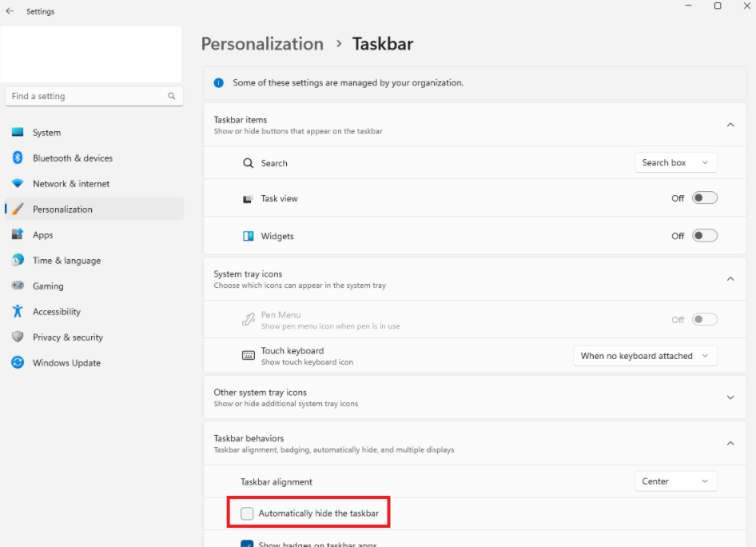Go to Windows Update settings
Screen dimensions: 756x547
(94, 362)
